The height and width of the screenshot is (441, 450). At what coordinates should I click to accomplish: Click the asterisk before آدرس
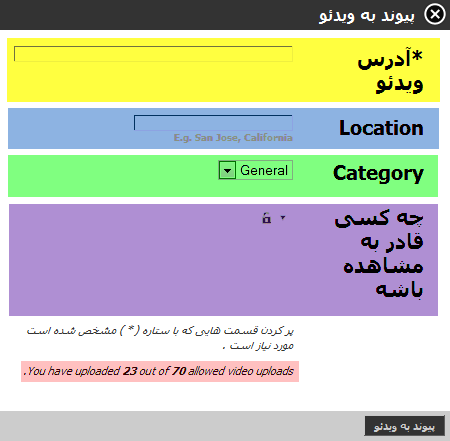click(x=417, y=56)
